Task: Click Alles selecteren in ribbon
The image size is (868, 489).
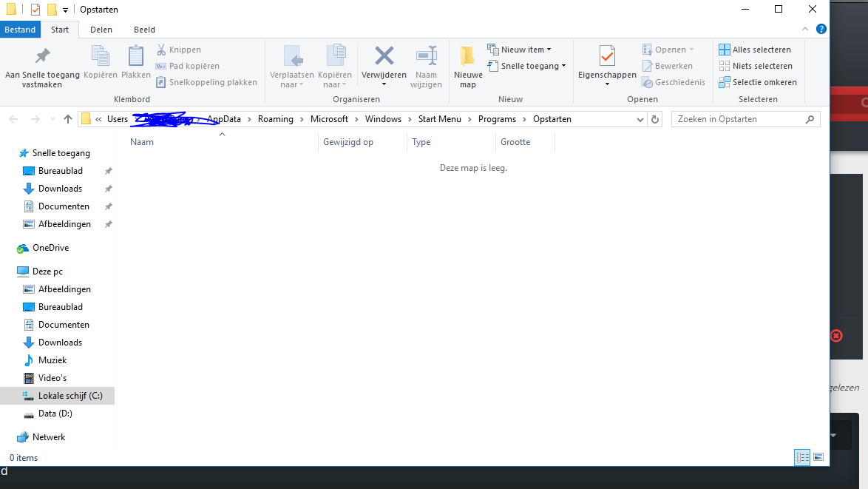Action: coord(755,50)
